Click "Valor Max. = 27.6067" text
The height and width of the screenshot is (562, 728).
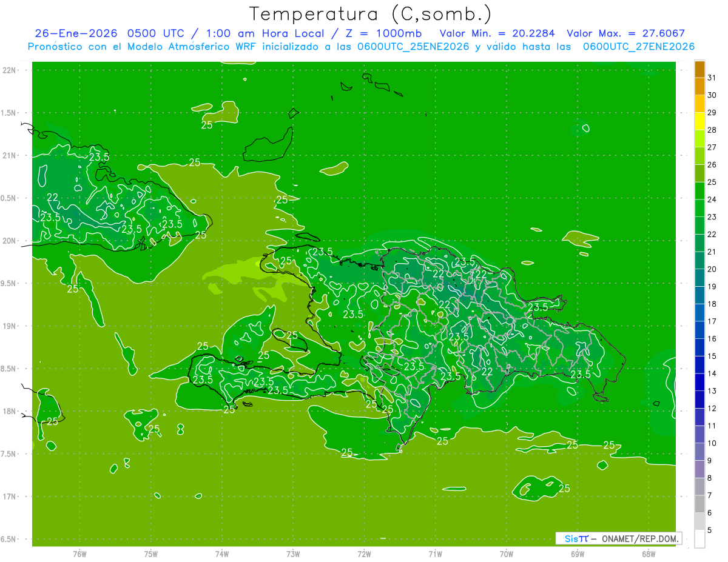[625, 33]
